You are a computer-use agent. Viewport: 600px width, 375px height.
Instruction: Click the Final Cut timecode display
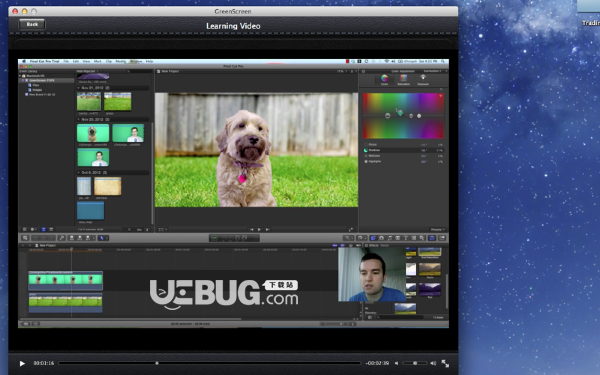[234, 238]
